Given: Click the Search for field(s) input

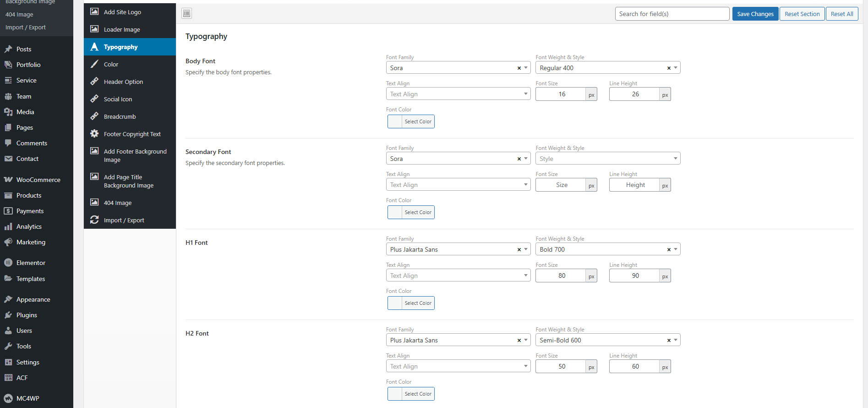Looking at the screenshot, I should pyautogui.click(x=671, y=14).
